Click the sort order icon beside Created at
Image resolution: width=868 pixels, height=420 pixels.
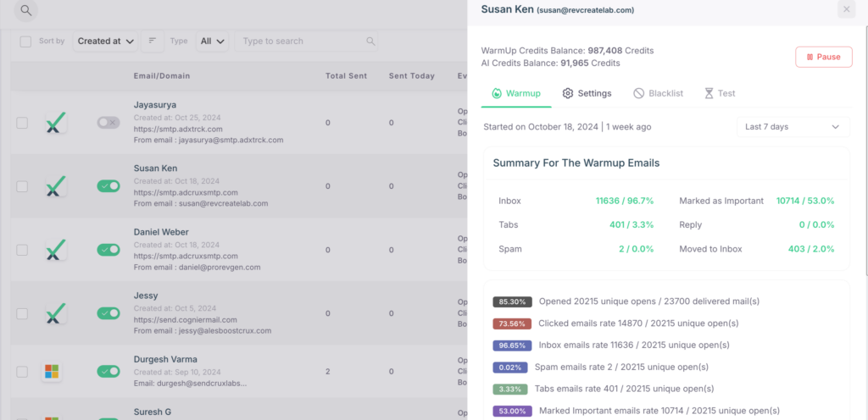tap(153, 41)
